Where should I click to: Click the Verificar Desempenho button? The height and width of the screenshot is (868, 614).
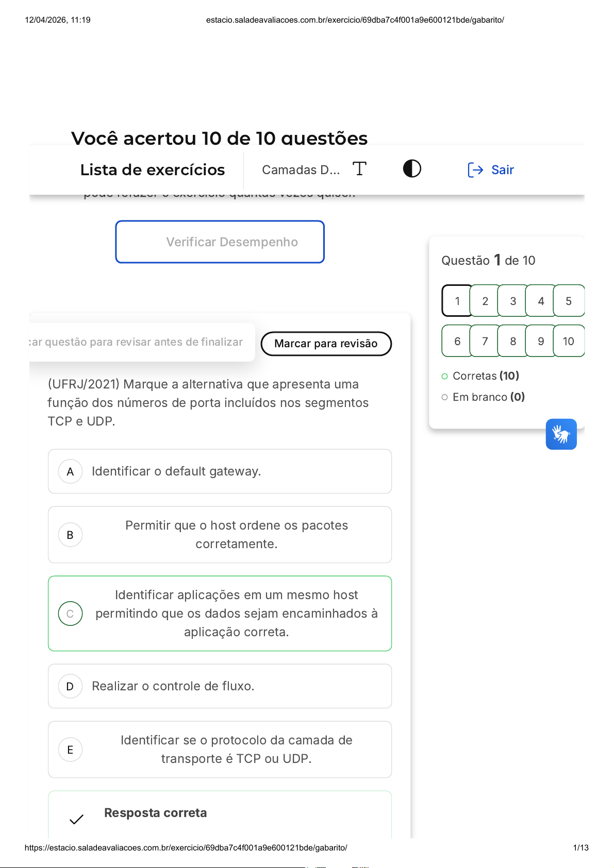click(x=220, y=242)
